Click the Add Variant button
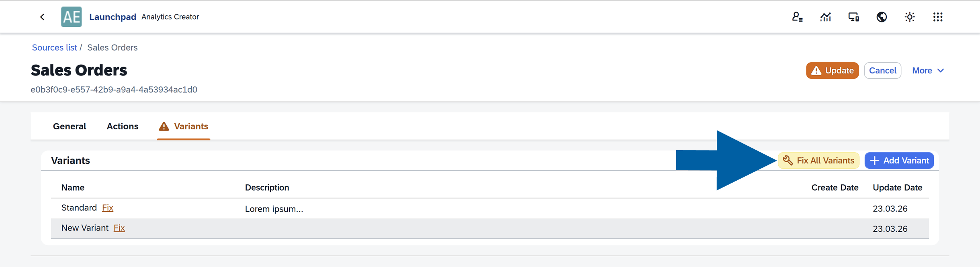The height and width of the screenshot is (267, 980). [899, 161]
